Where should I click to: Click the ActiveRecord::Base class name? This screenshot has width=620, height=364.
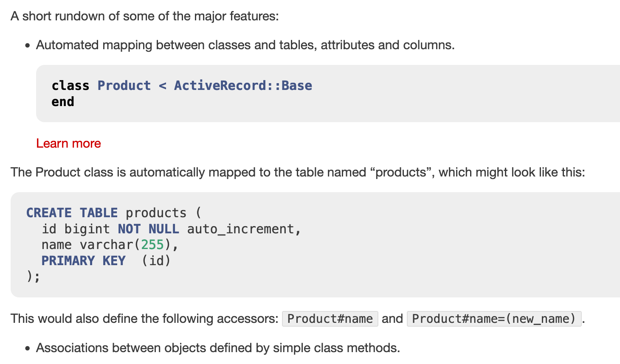[x=243, y=85]
